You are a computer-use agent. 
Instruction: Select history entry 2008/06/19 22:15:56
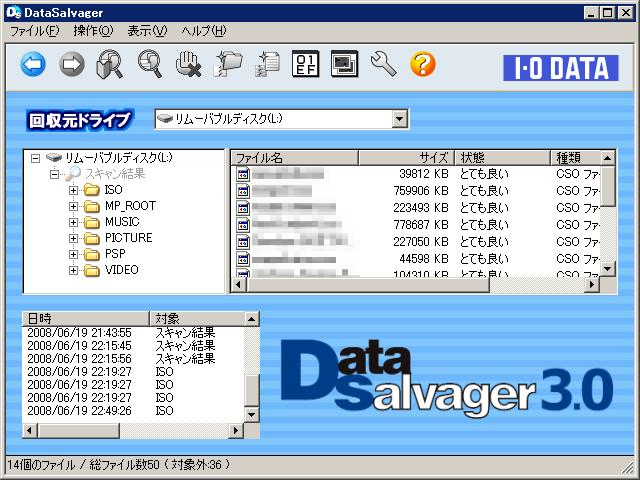click(134, 359)
